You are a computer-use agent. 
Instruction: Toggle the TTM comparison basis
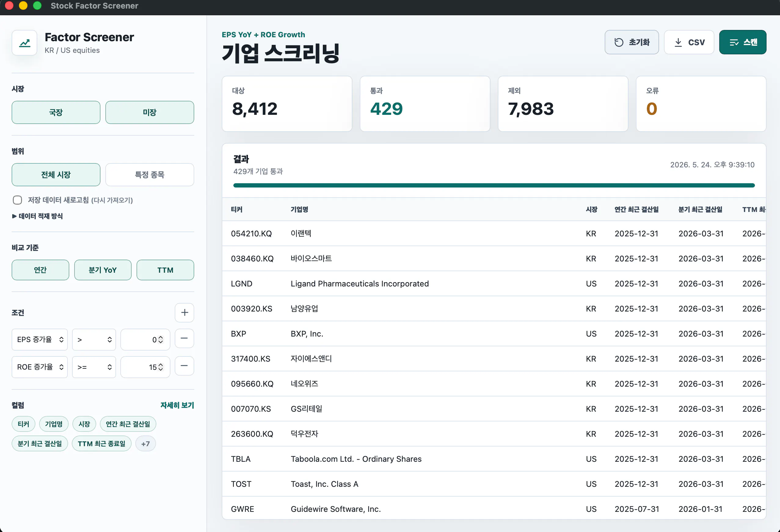(165, 270)
